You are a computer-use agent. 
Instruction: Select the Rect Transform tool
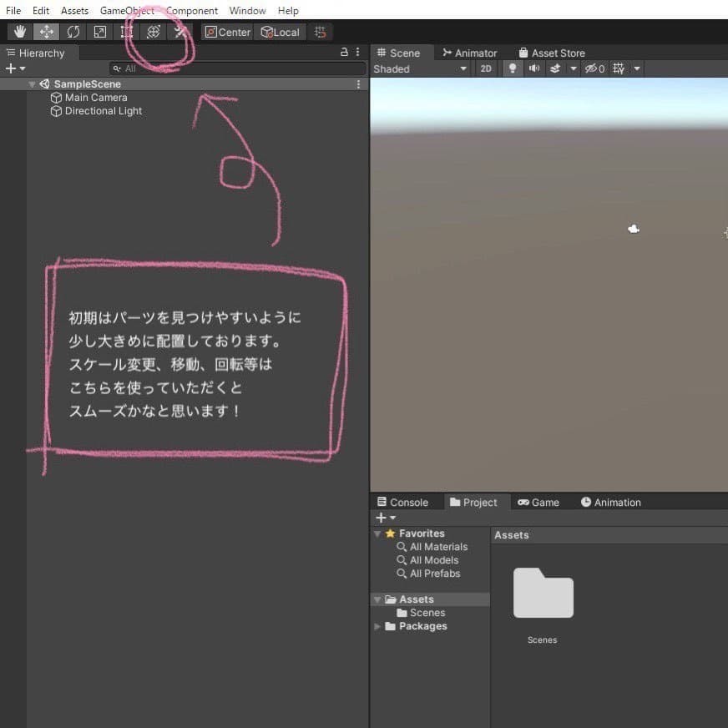126,31
